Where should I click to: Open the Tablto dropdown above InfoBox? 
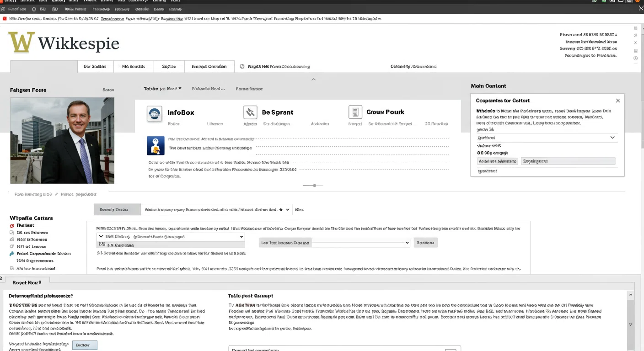[x=163, y=89]
